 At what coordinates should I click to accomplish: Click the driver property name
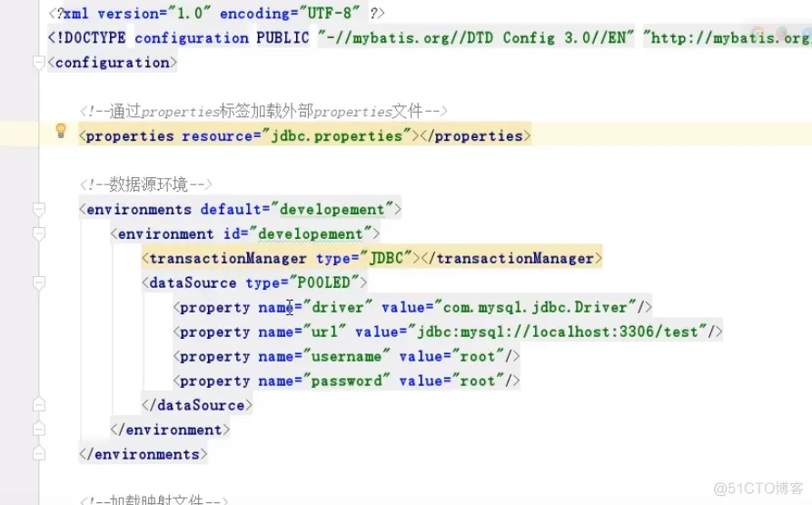pos(338,307)
